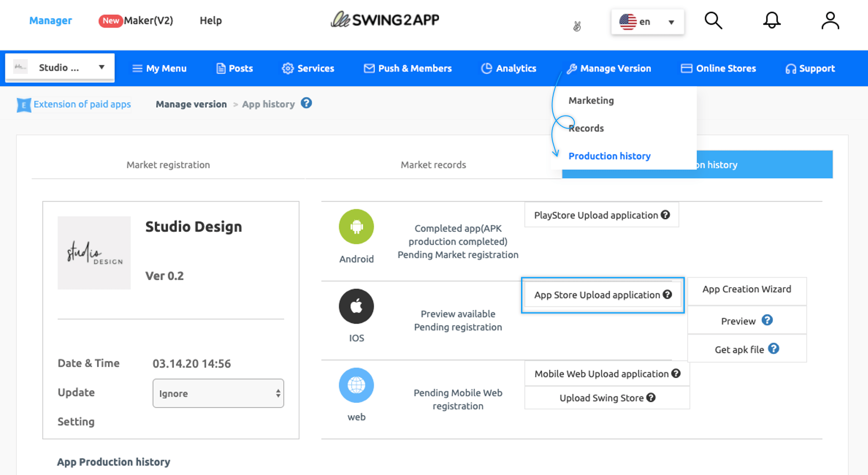Open the My Menu navigation item
This screenshot has width=868, height=475.
tap(159, 68)
